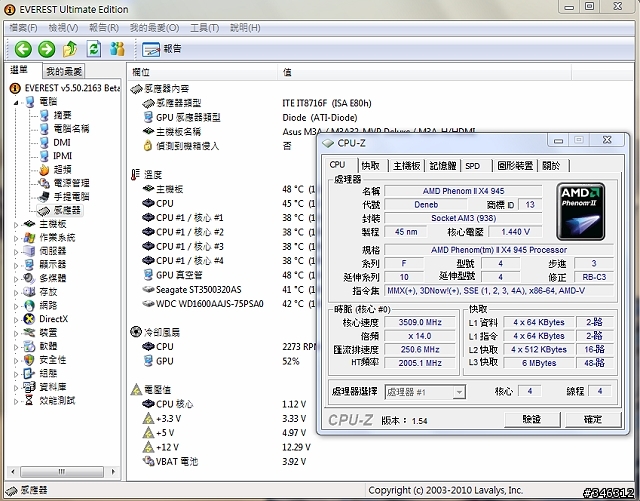The width and height of the screenshot is (640, 501).
Task: Open the 說明(H) menu
Action: pyautogui.click(x=245, y=28)
